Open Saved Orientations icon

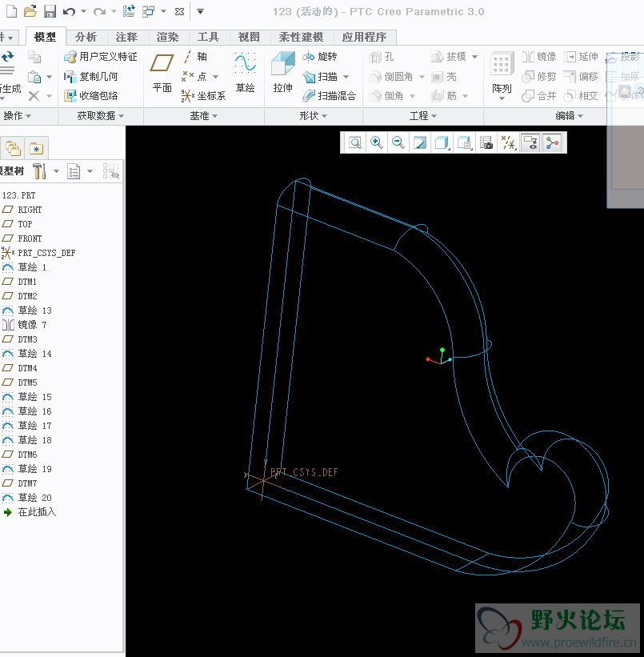point(464,143)
